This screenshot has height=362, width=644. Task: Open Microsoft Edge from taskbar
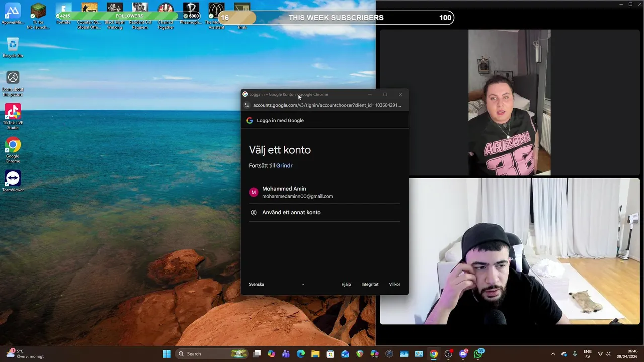tap(301, 354)
